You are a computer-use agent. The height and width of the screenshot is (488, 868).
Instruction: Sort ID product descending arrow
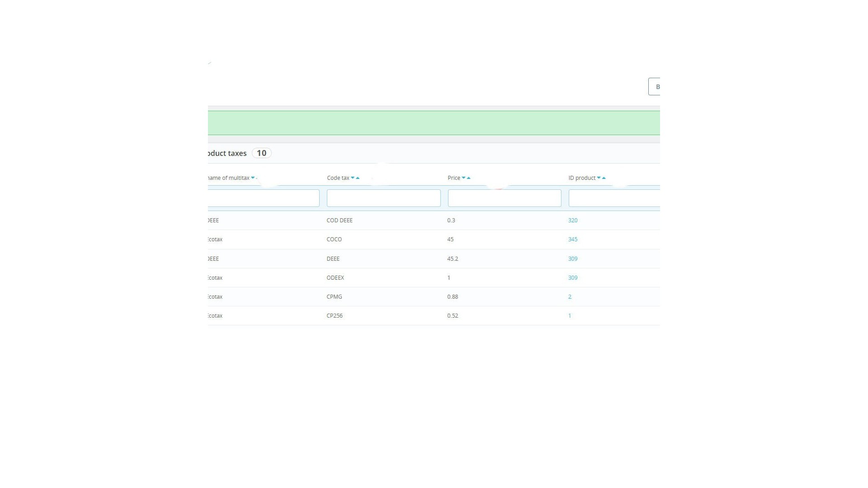pyautogui.click(x=599, y=178)
